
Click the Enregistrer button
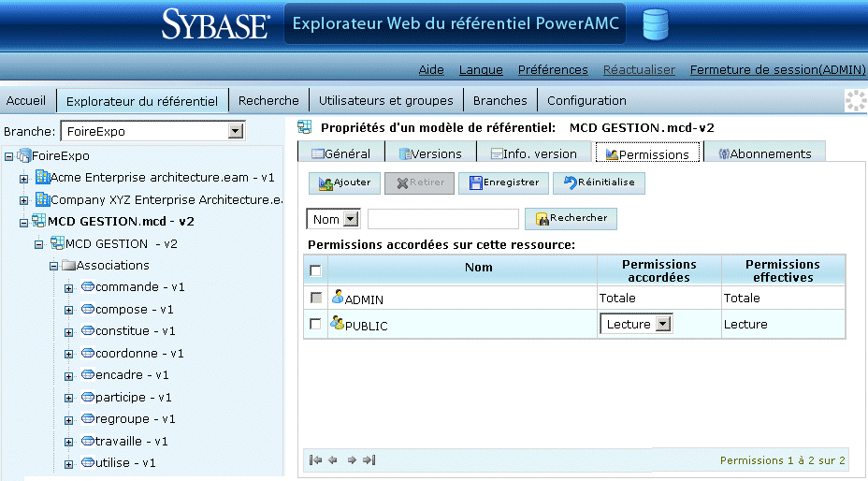tap(503, 182)
